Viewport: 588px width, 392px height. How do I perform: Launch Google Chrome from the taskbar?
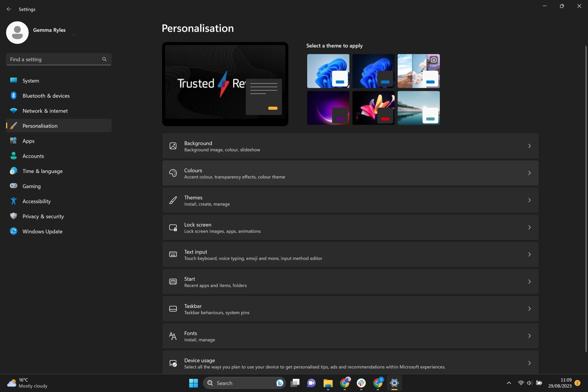[345, 383]
